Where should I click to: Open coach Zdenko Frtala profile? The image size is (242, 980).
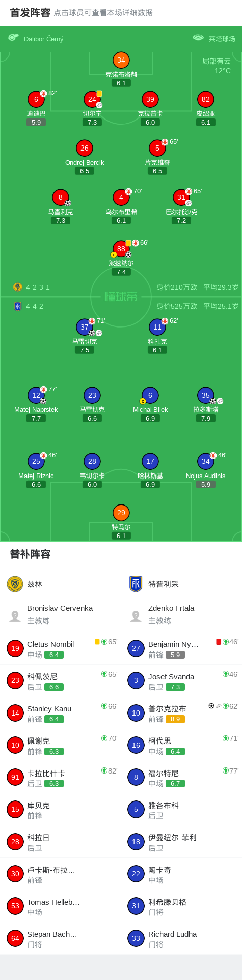tap(181, 614)
